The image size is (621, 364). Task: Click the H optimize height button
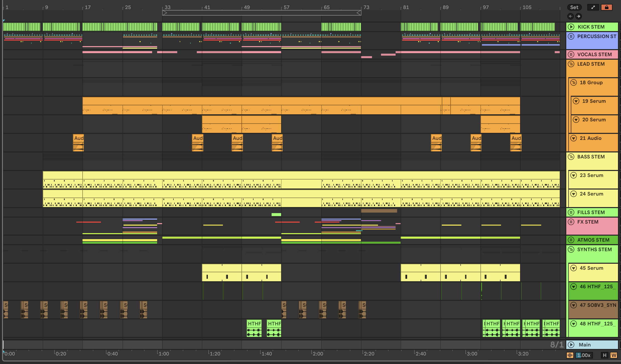(x=604, y=355)
